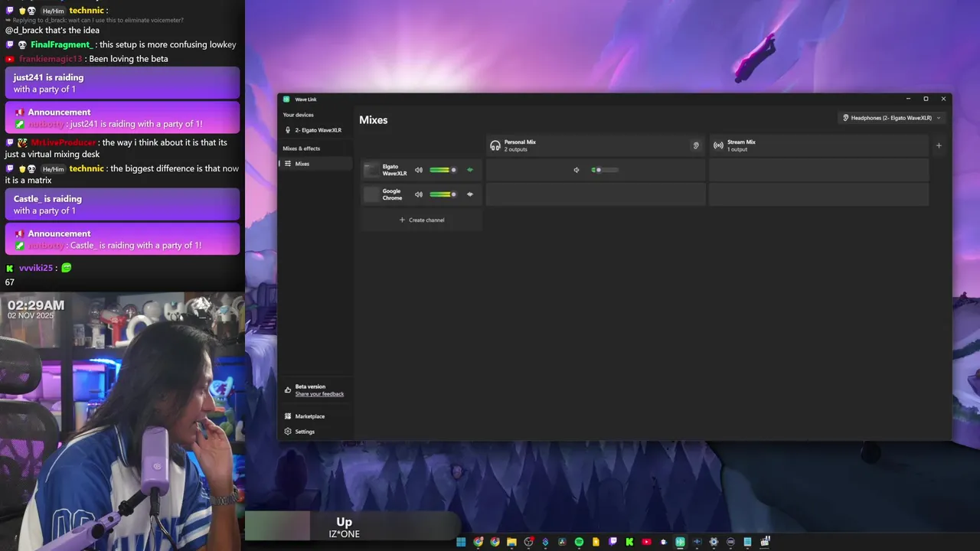
Task: Click the Stream Mix broadcast icon
Action: point(718,145)
